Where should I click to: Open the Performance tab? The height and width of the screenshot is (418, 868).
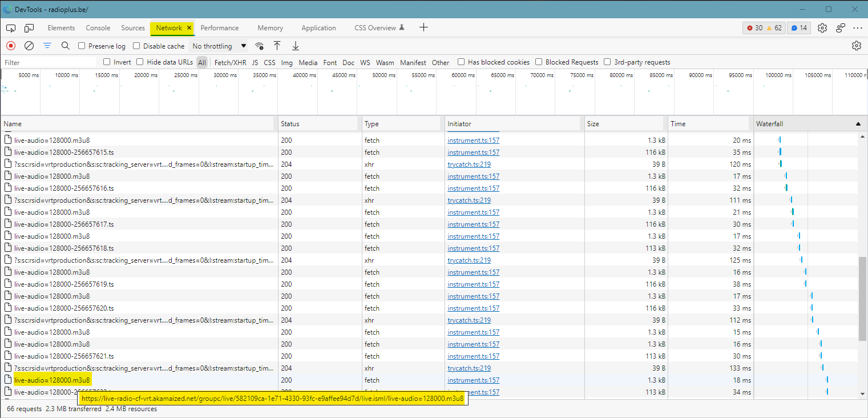[220, 28]
